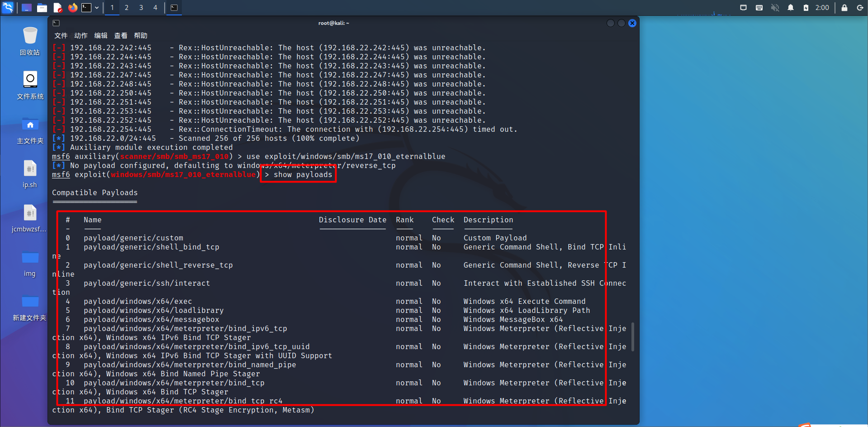Open the 查看 menu in terminal
Screen dimensions: 868x427
(121, 36)
